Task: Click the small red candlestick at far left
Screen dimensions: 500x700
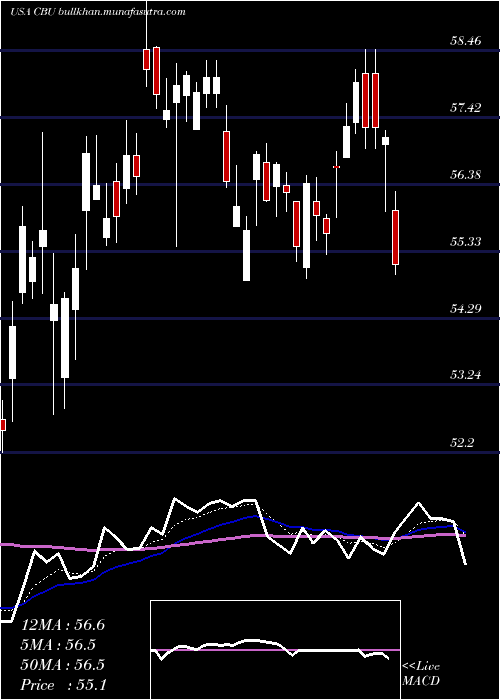Action: pyautogui.click(x=3, y=425)
